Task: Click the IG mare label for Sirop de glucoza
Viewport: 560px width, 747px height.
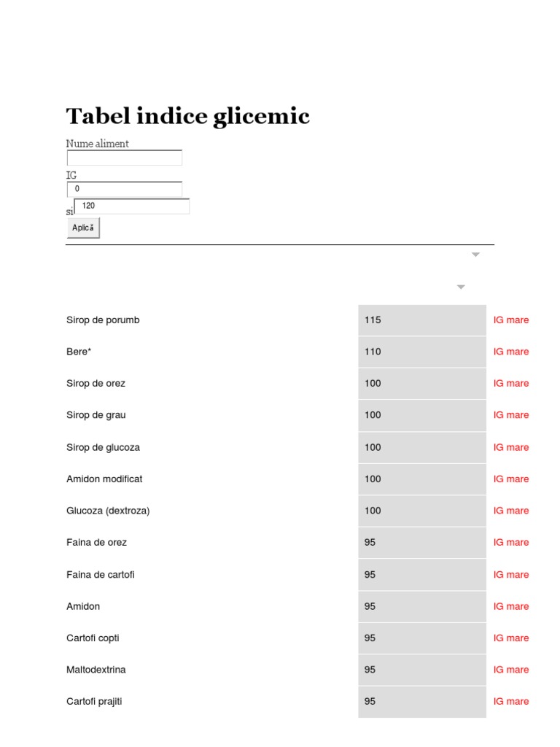Action: pyautogui.click(x=511, y=447)
